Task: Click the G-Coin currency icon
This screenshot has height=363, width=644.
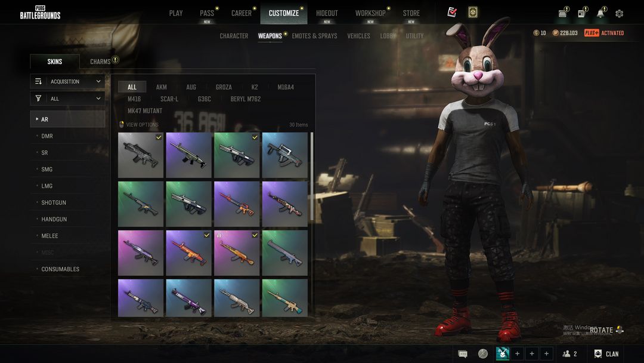Action: [x=536, y=33]
